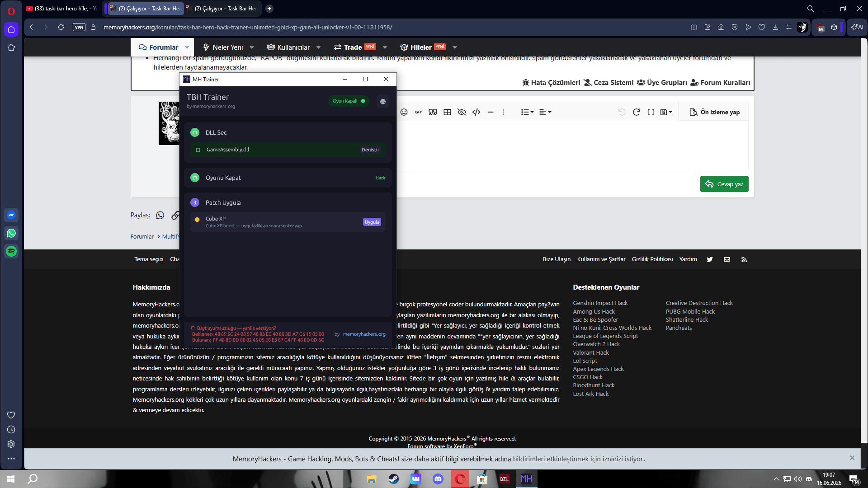The image size is (868, 488).
Task: Insert a table in the reply editor
Action: point(448,112)
